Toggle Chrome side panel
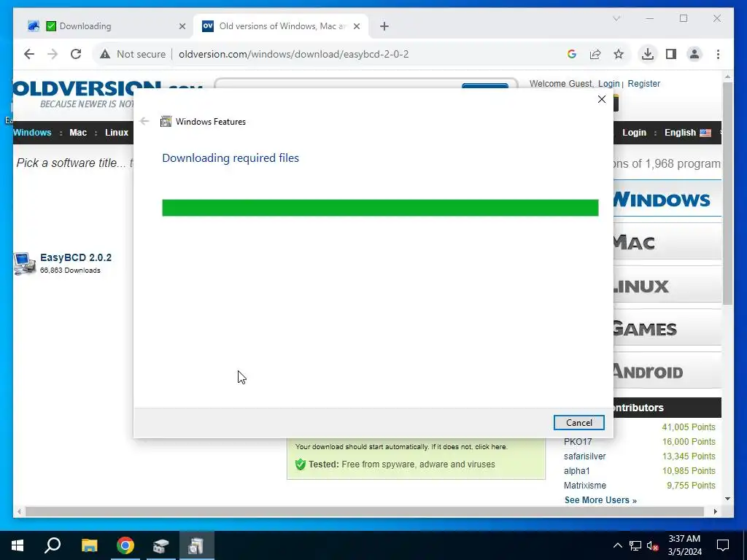747x560 pixels. (x=671, y=54)
